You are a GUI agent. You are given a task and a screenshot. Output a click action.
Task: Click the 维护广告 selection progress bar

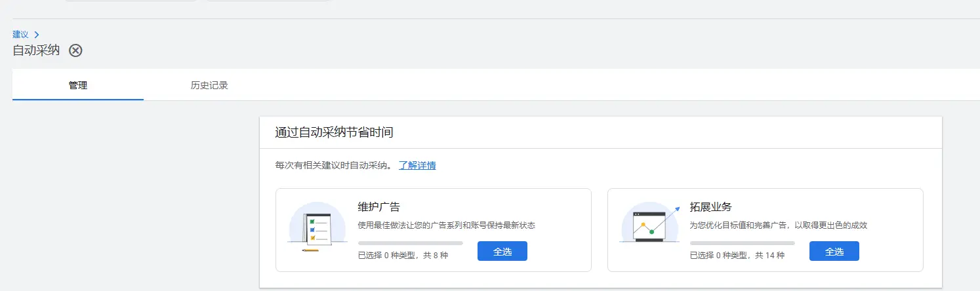(411, 243)
